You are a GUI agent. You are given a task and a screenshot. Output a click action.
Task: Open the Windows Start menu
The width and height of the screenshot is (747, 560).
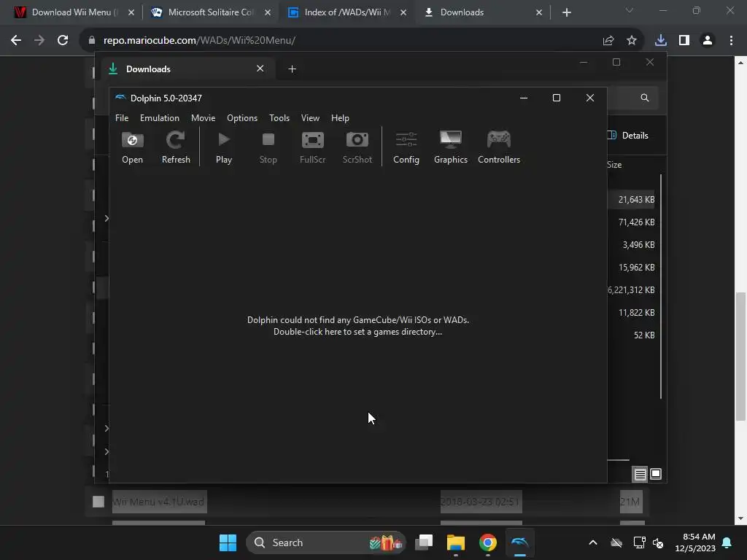[228, 542]
